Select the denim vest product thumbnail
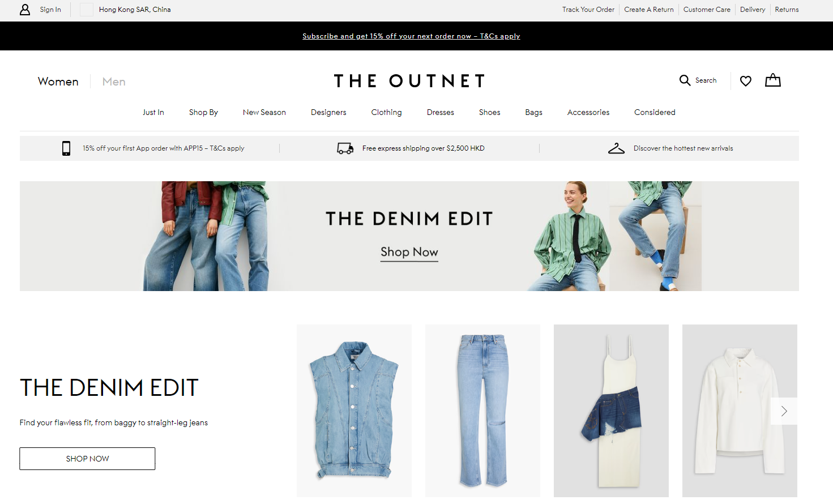The image size is (833, 504). [x=354, y=411]
